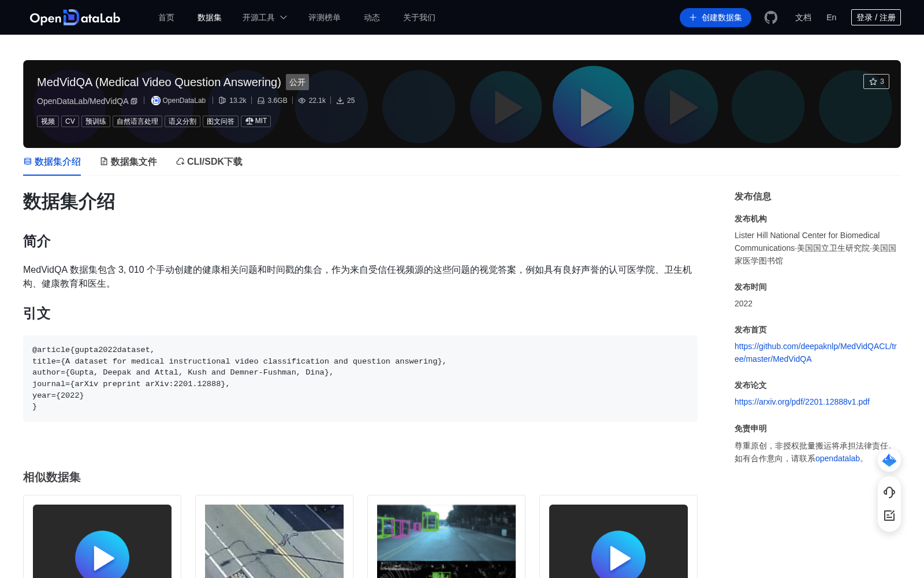Go to 首页 in navigation
The width and height of the screenshot is (924, 578).
pos(166,17)
